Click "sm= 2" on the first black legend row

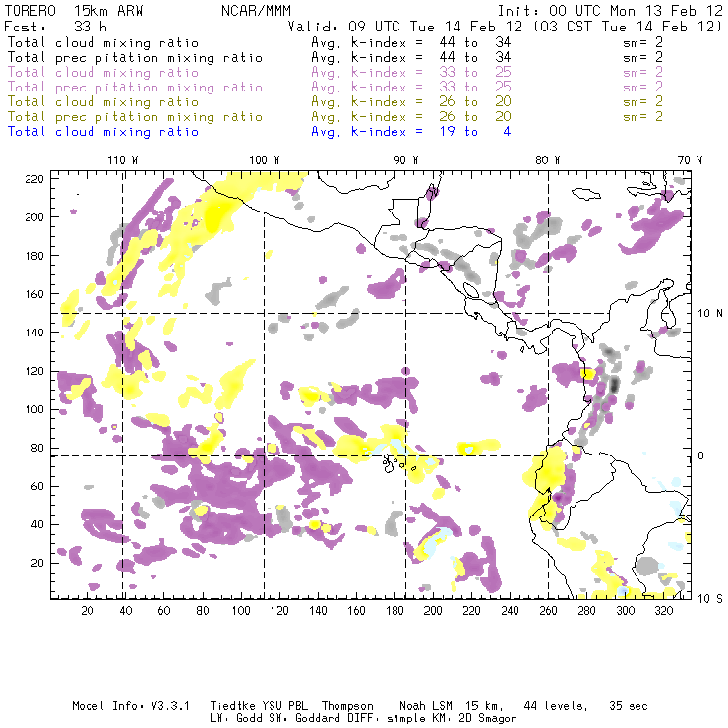click(x=642, y=42)
